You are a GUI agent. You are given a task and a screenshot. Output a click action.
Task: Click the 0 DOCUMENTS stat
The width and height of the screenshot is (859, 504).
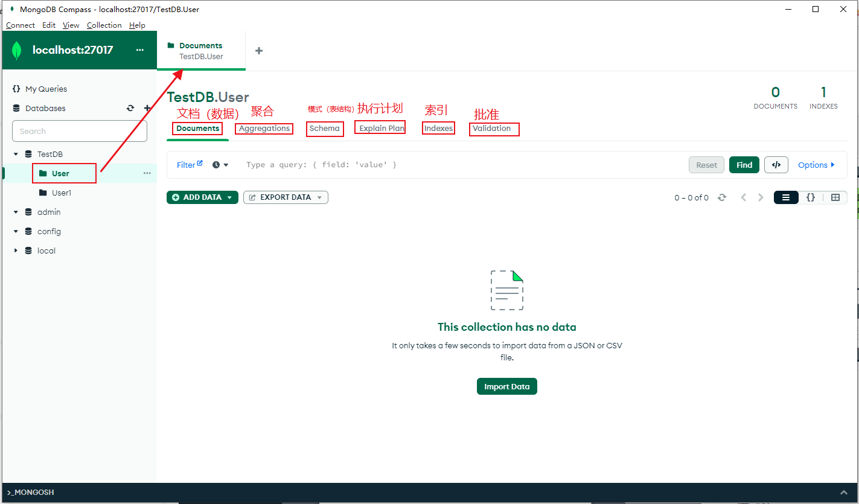tap(776, 98)
